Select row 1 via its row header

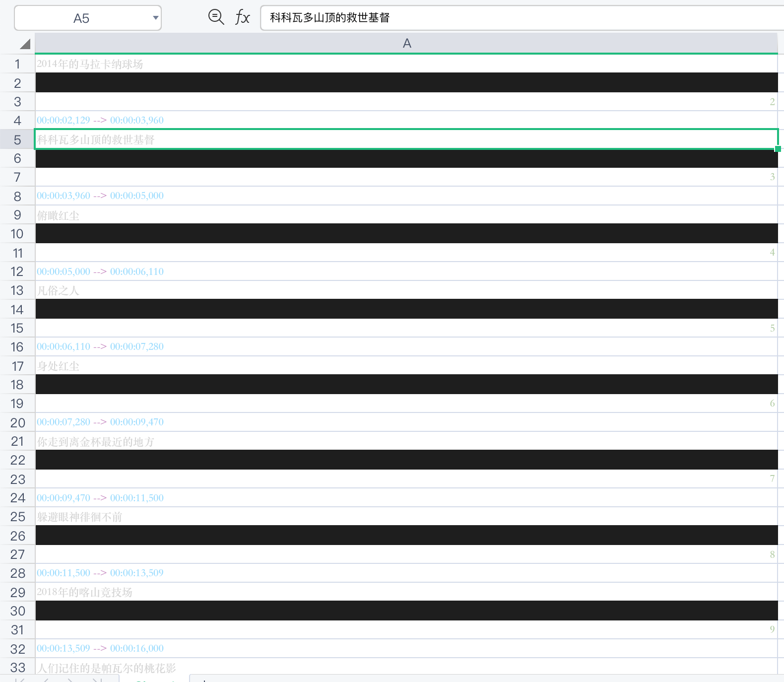pyautogui.click(x=17, y=64)
